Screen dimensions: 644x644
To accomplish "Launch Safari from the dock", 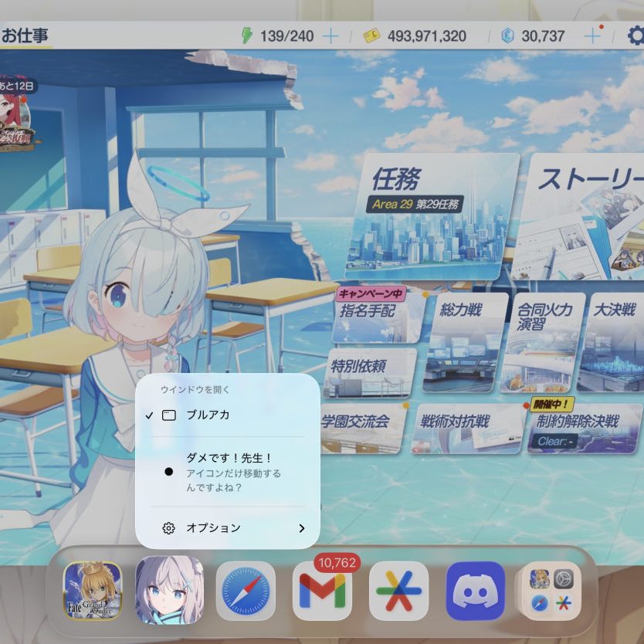I will tap(246, 591).
